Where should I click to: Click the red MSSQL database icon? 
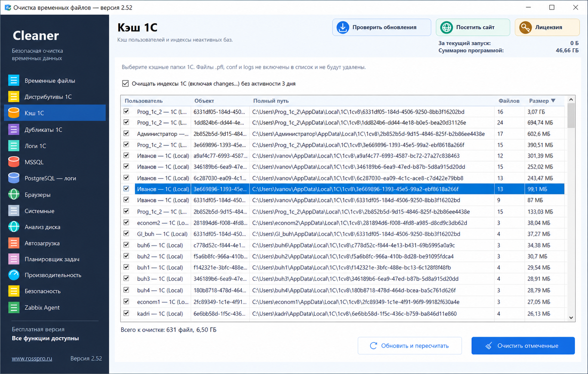click(14, 162)
